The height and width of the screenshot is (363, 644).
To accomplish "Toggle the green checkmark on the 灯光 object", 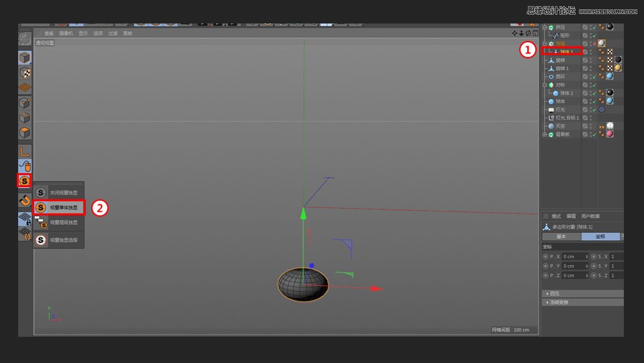I will (594, 109).
